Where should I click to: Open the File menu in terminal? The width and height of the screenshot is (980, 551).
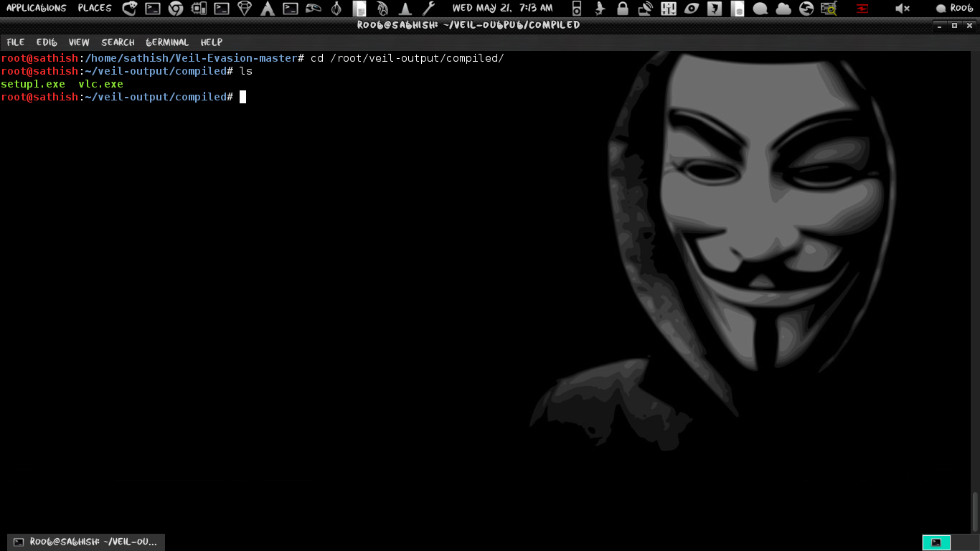pos(15,42)
